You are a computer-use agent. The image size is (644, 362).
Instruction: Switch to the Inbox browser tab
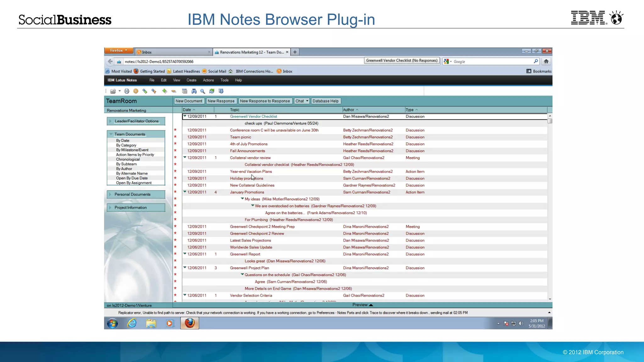coord(173,52)
